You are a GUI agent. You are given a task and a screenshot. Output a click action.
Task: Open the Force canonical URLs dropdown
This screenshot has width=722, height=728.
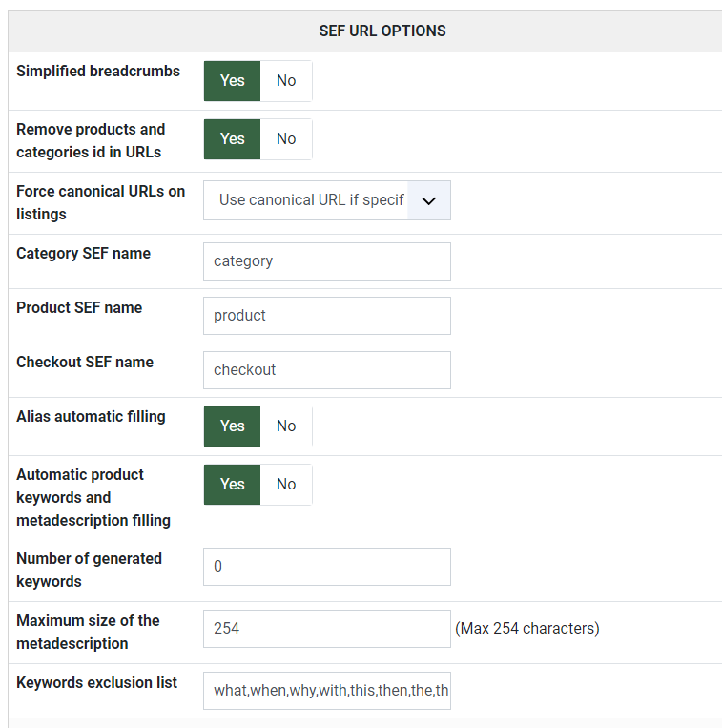311,200
